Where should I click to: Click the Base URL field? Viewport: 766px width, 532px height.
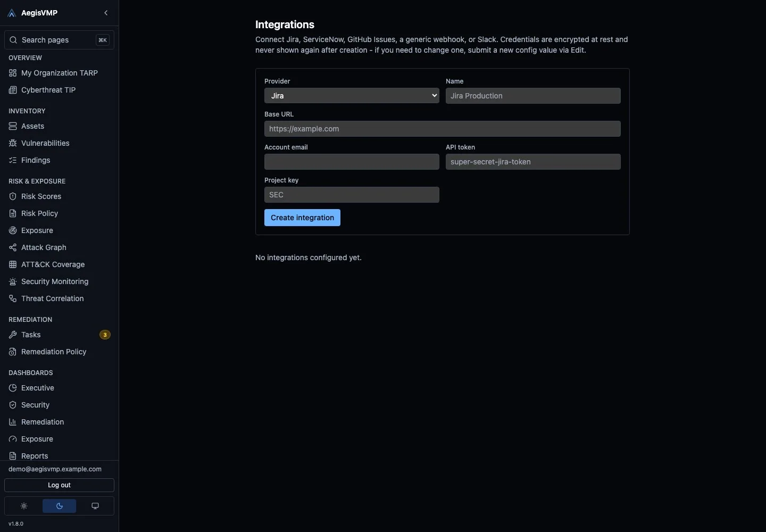click(443, 129)
